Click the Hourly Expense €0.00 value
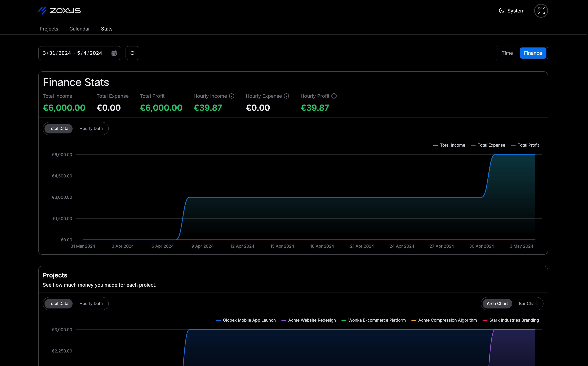 click(258, 108)
